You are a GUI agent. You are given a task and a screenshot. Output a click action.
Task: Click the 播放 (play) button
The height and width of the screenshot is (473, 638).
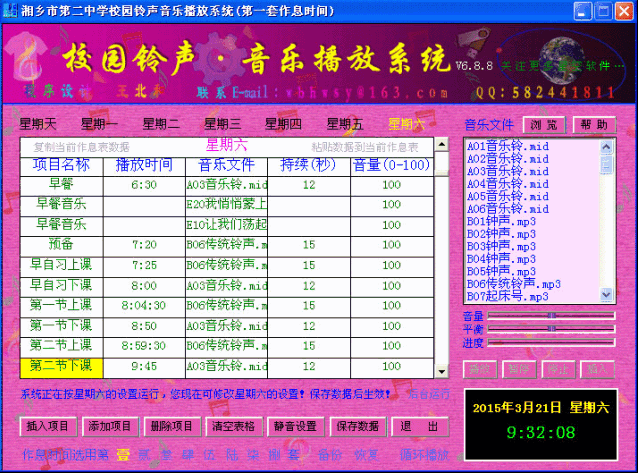pyautogui.click(x=479, y=369)
